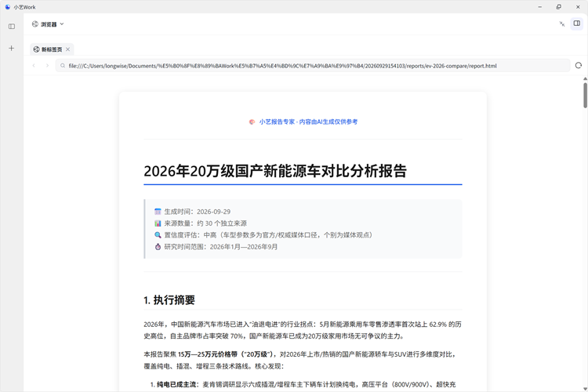Go back with the browser back arrow
This screenshot has width=588, height=392.
coord(34,66)
